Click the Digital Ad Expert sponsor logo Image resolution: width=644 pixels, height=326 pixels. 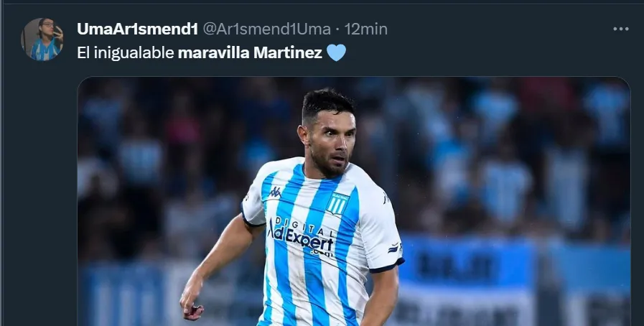[302, 237]
